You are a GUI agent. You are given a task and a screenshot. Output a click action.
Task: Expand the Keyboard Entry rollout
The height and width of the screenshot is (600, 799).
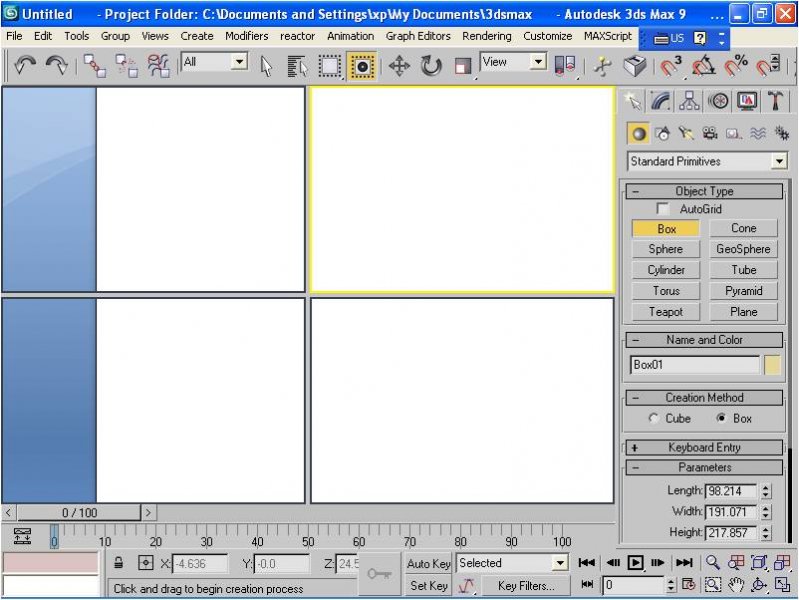pyautogui.click(x=704, y=447)
